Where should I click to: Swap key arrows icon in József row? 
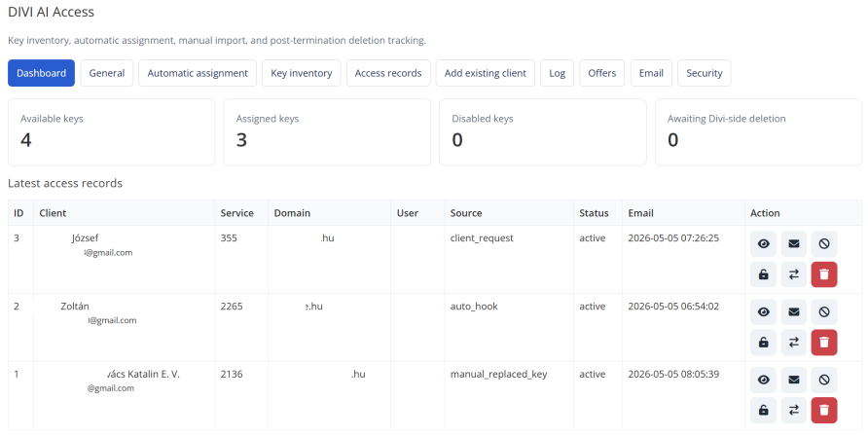tap(794, 274)
